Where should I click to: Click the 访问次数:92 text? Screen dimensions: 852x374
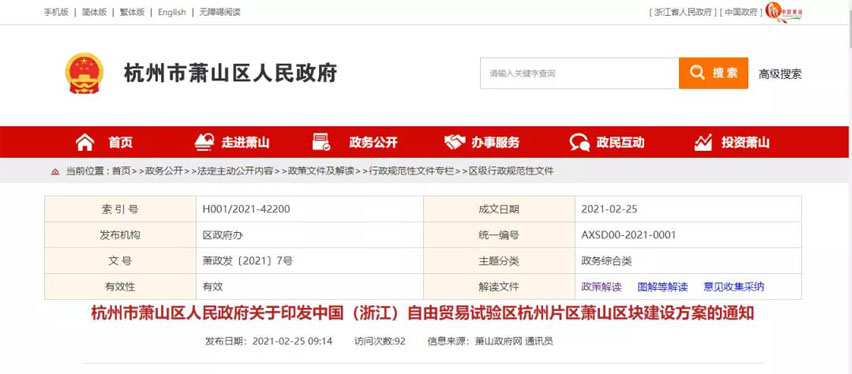380,341
